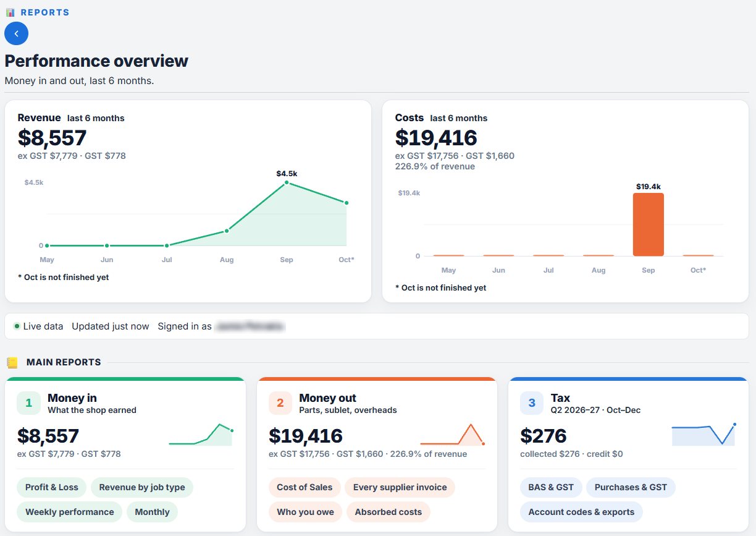The image size is (756, 536).
Task: Click the blue back arrow button
Action: tap(16, 33)
